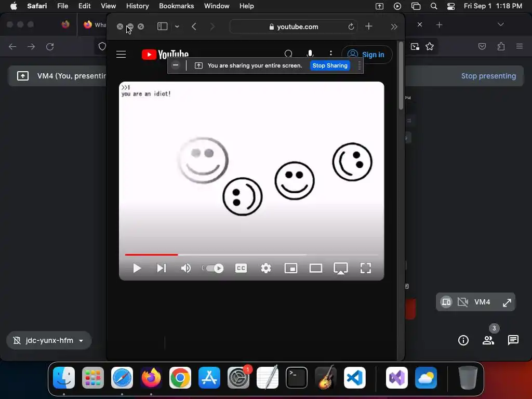Open Finder from the Dock

pyautogui.click(x=64, y=378)
